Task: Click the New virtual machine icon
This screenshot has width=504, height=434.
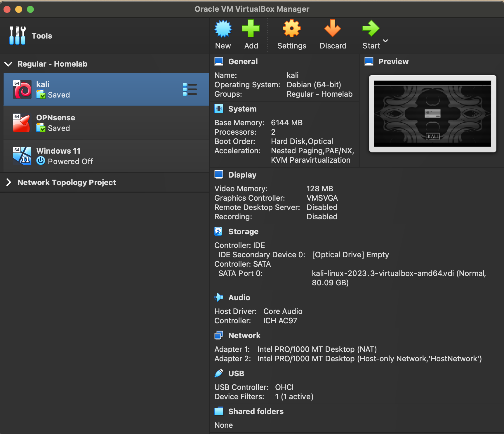Action: click(223, 29)
